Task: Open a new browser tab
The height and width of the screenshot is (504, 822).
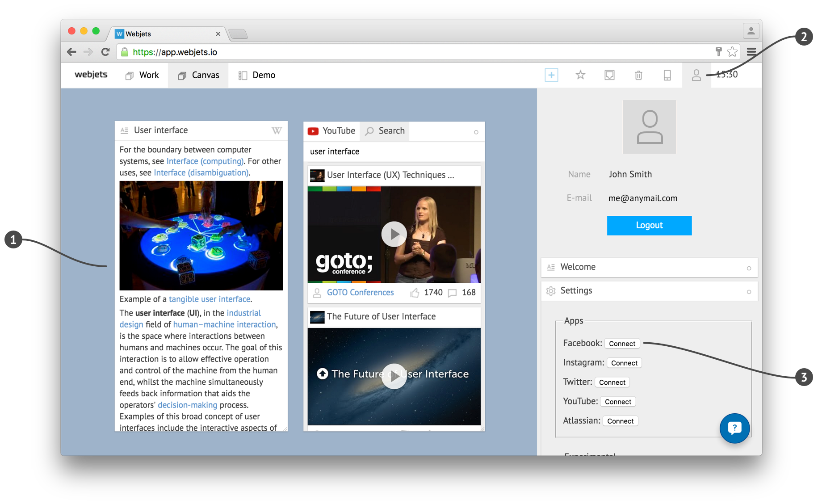Action: [238, 34]
